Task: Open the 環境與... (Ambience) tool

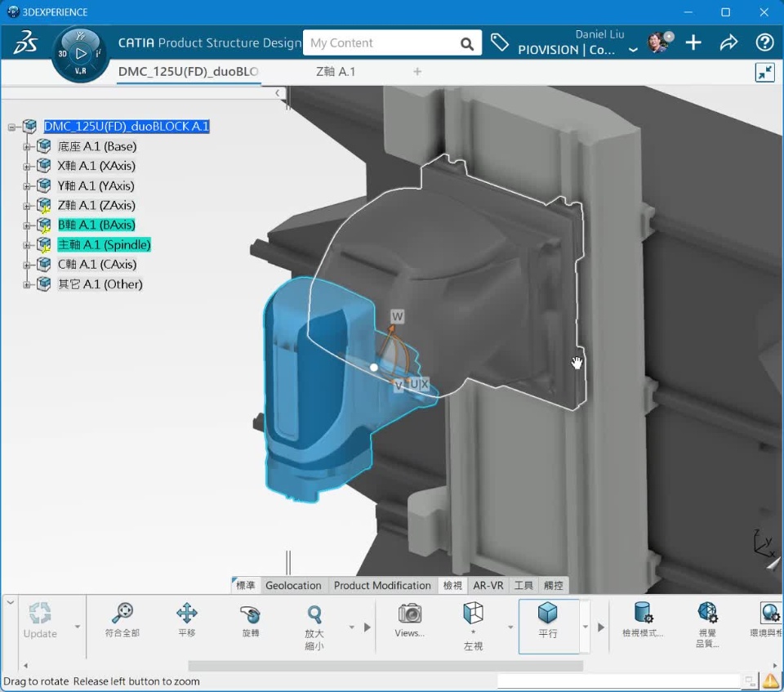Action: [x=767, y=620]
